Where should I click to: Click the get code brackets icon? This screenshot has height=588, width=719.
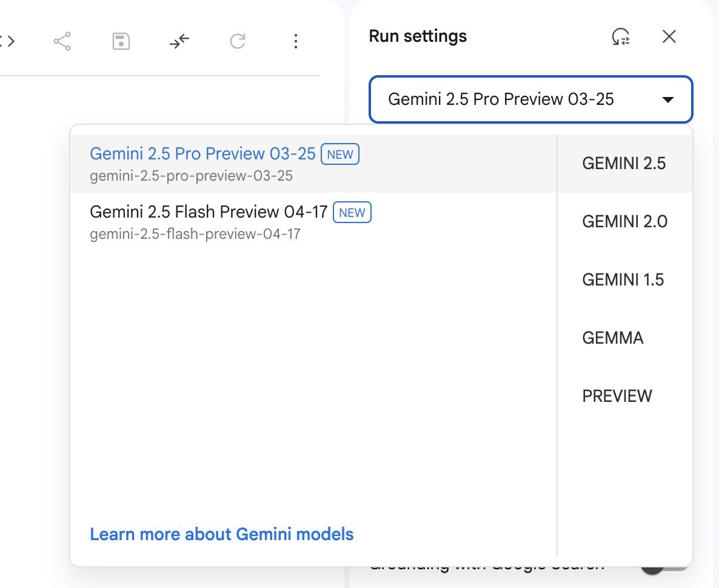pos(8,41)
